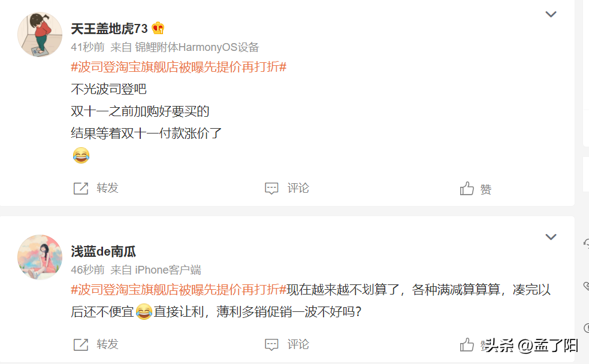Click comment icon under 天王盖地虎73's post
The width and height of the screenshot is (589, 364).
[271, 189]
